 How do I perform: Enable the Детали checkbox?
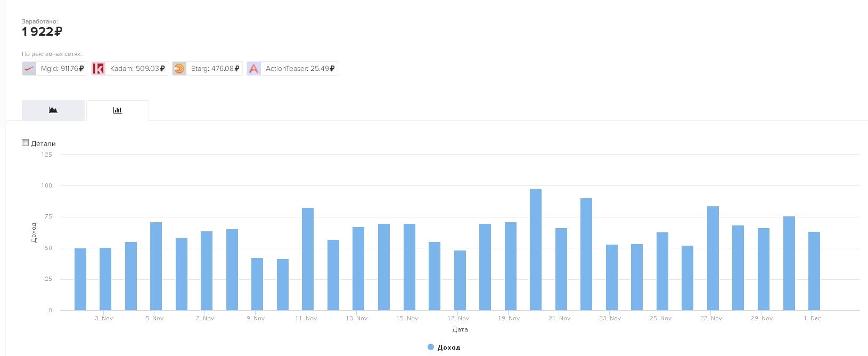point(25,143)
